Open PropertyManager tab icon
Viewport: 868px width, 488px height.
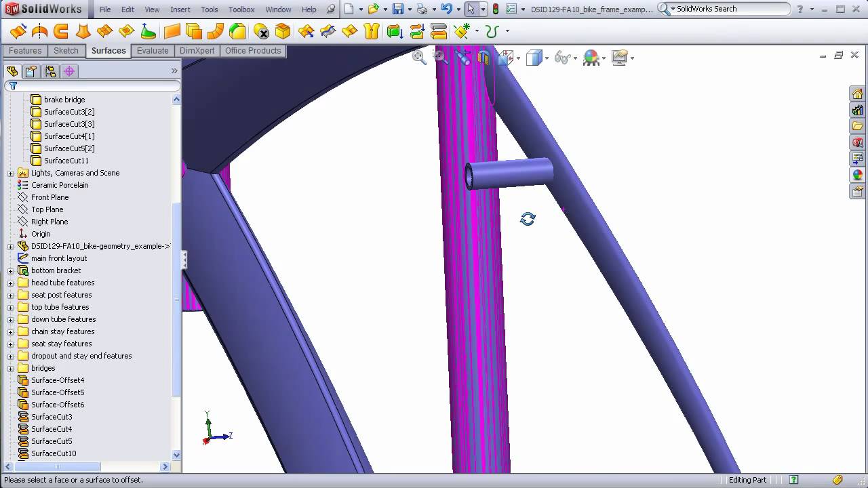click(x=31, y=71)
